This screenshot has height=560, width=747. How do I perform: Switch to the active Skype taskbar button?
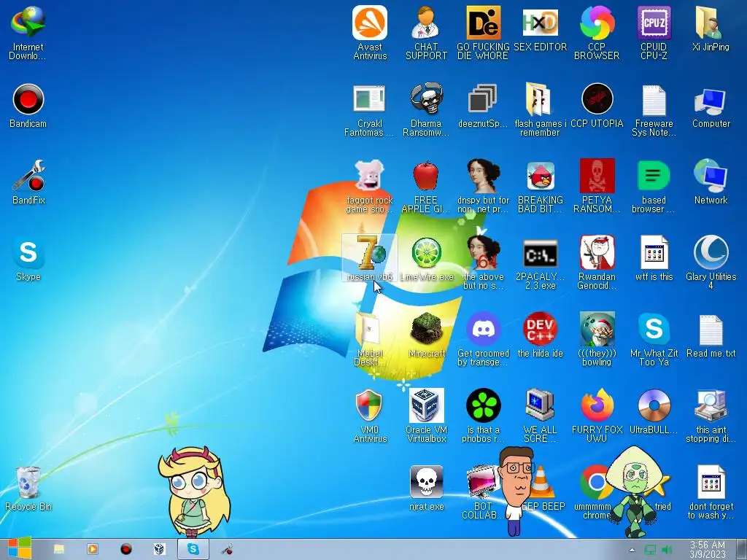pos(193,549)
